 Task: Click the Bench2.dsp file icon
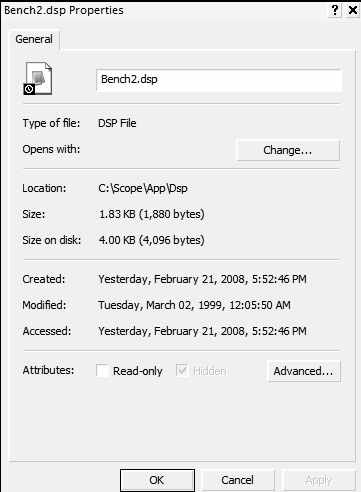(x=38, y=79)
